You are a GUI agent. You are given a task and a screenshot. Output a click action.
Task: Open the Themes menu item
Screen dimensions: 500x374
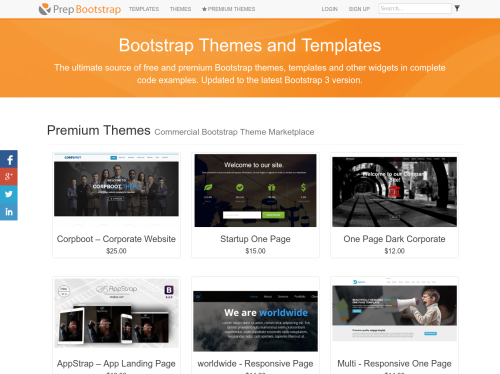tap(180, 9)
